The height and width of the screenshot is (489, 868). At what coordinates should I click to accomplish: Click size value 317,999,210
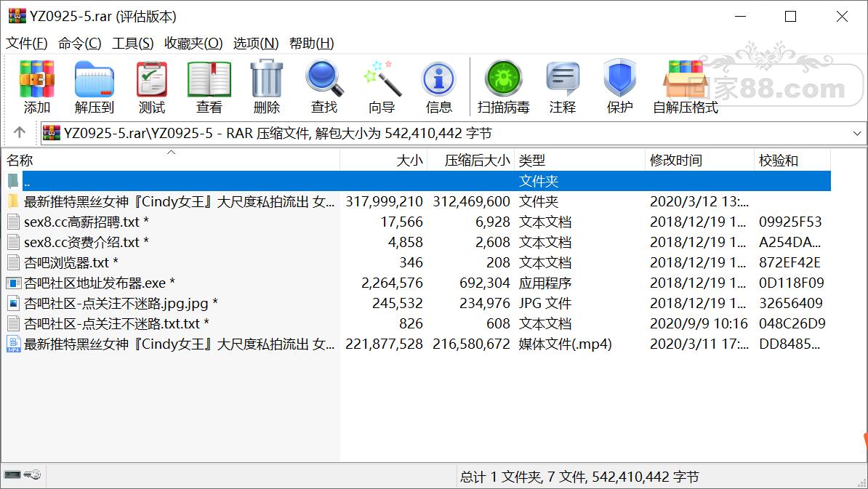[x=384, y=201]
